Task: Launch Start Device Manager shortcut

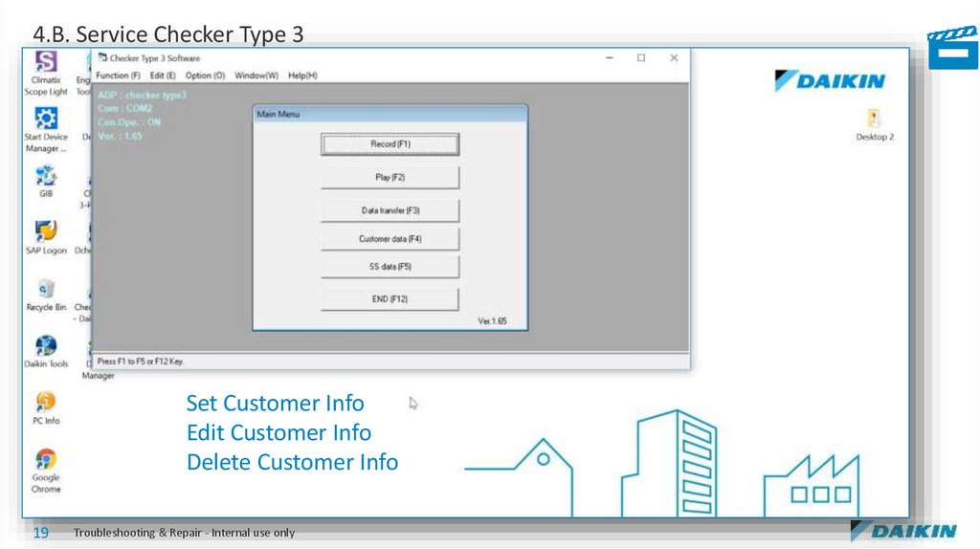Action: coord(46,130)
